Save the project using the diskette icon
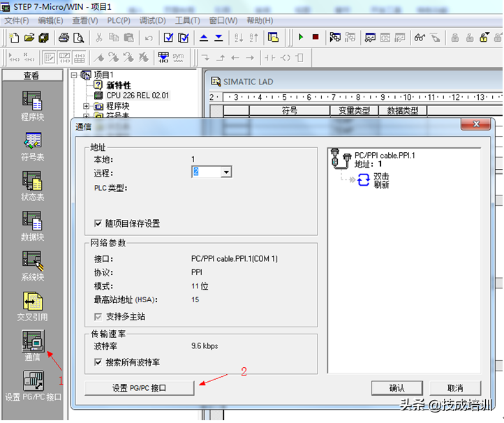The width and height of the screenshot is (504, 423). [43, 38]
